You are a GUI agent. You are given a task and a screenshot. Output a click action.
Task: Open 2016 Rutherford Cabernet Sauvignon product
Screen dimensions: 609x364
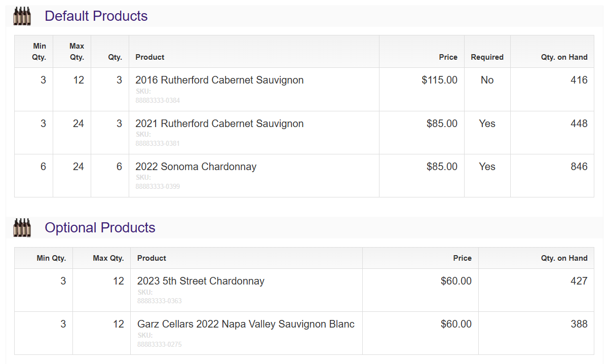[x=219, y=80]
